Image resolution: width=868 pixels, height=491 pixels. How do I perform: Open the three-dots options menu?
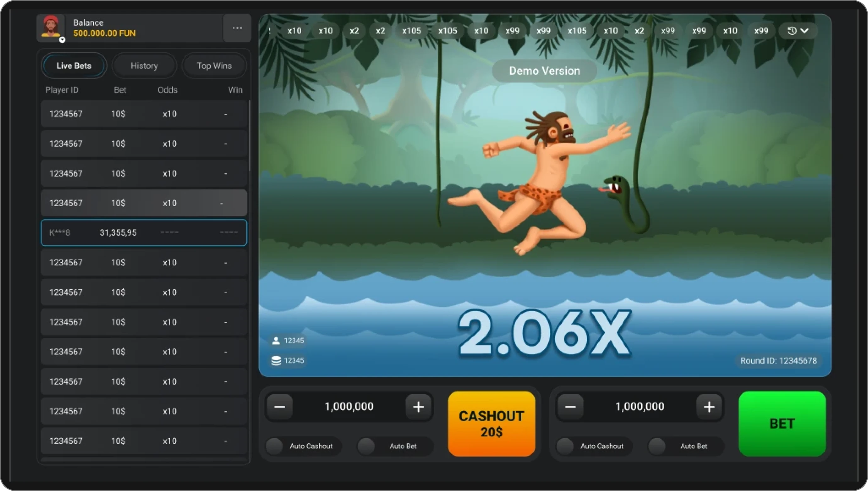tap(237, 28)
